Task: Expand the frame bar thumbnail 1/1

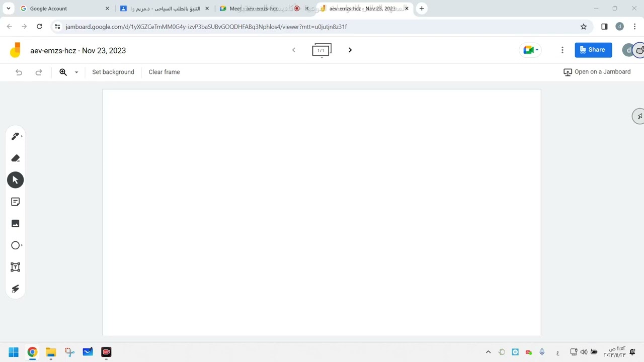Action: coord(321,50)
